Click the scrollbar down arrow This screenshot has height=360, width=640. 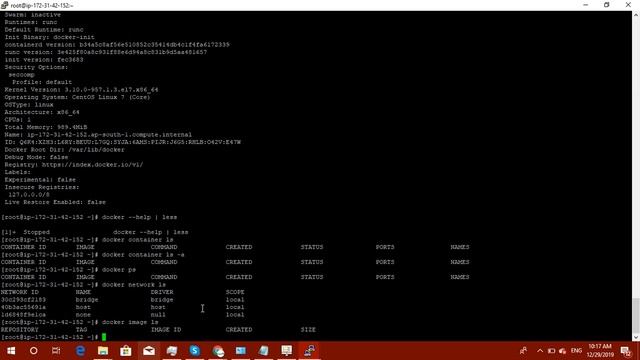[636, 338]
